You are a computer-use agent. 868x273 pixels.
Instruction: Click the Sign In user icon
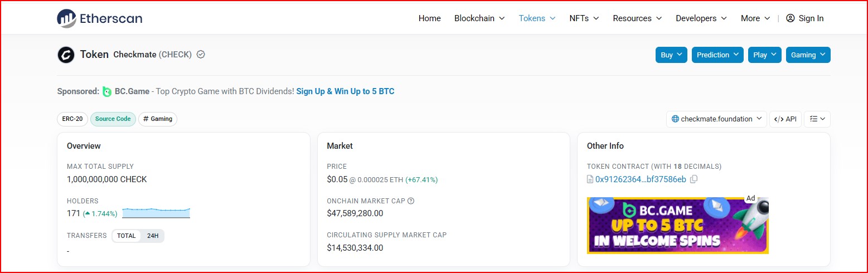tap(790, 18)
